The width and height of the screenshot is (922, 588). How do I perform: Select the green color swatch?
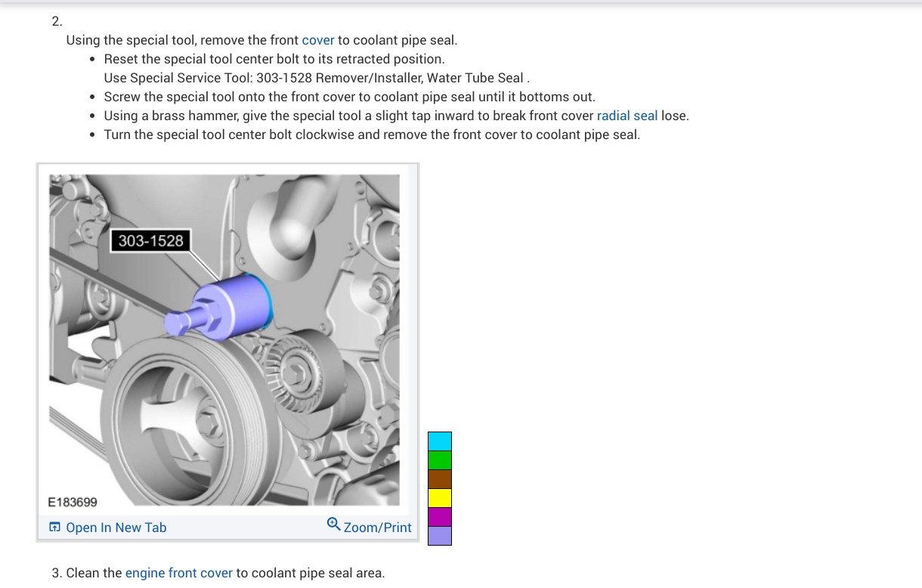(x=440, y=460)
